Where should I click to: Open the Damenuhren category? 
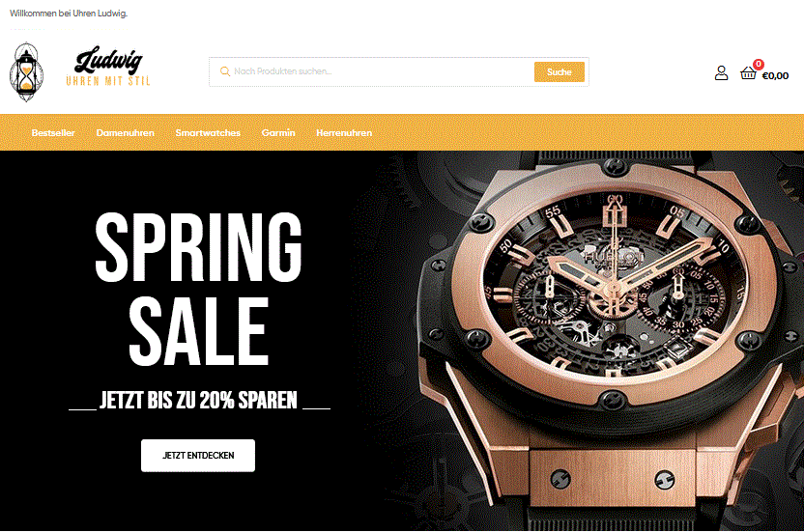[125, 132]
